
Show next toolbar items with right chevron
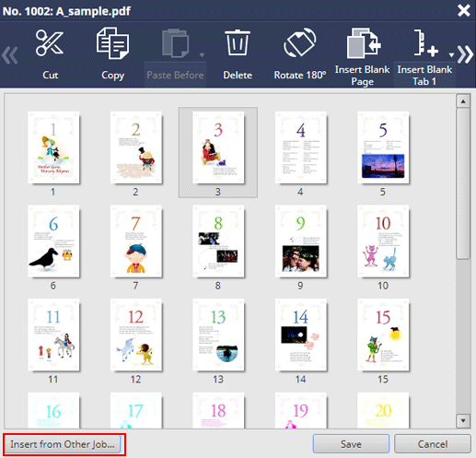tap(465, 54)
